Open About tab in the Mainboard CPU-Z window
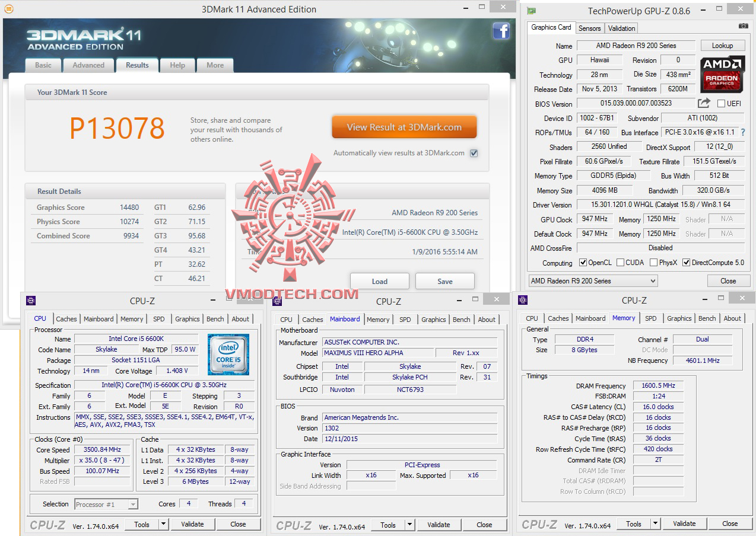The height and width of the screenshot is (536, 756). click(487, 320)
